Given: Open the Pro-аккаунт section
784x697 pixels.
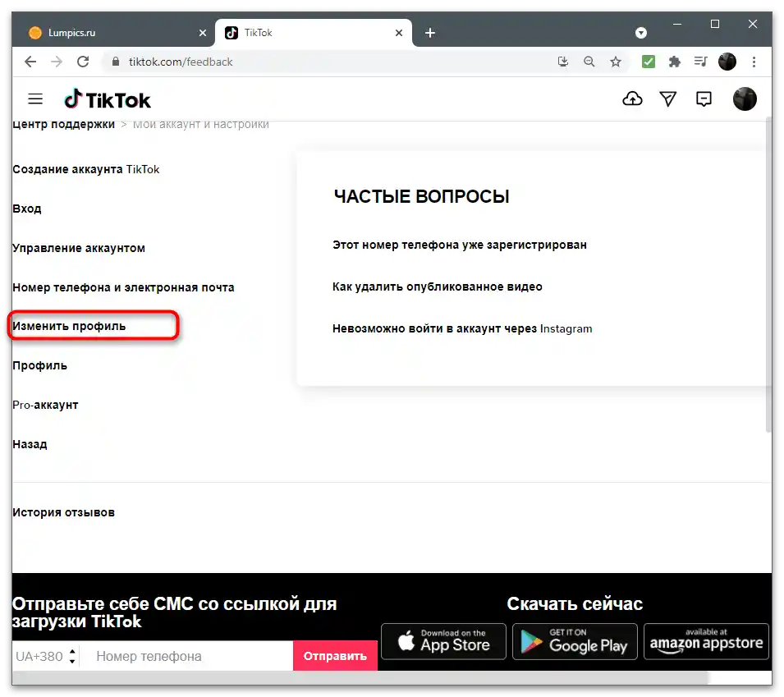Looking at the screenshot, I should pos(45,405).
